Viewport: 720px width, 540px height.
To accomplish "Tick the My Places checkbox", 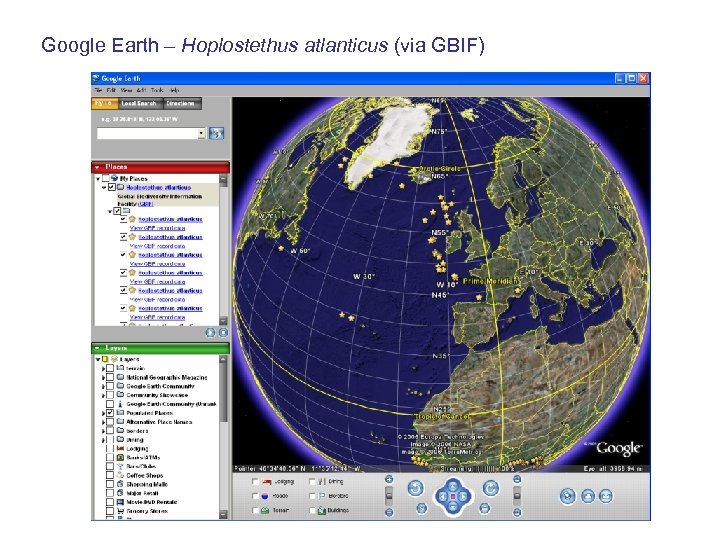I will coord(106,178).
